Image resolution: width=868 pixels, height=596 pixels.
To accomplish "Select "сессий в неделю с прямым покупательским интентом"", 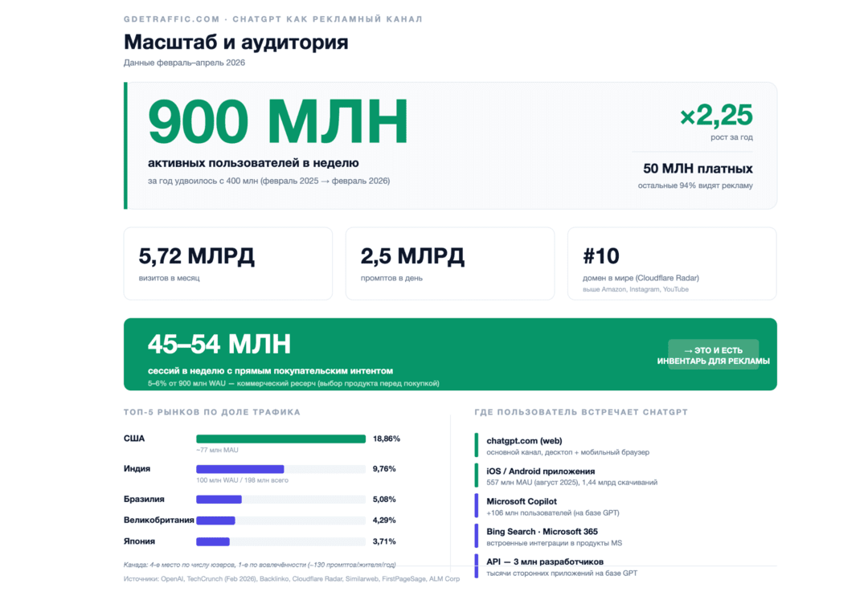I will [270, 371].
